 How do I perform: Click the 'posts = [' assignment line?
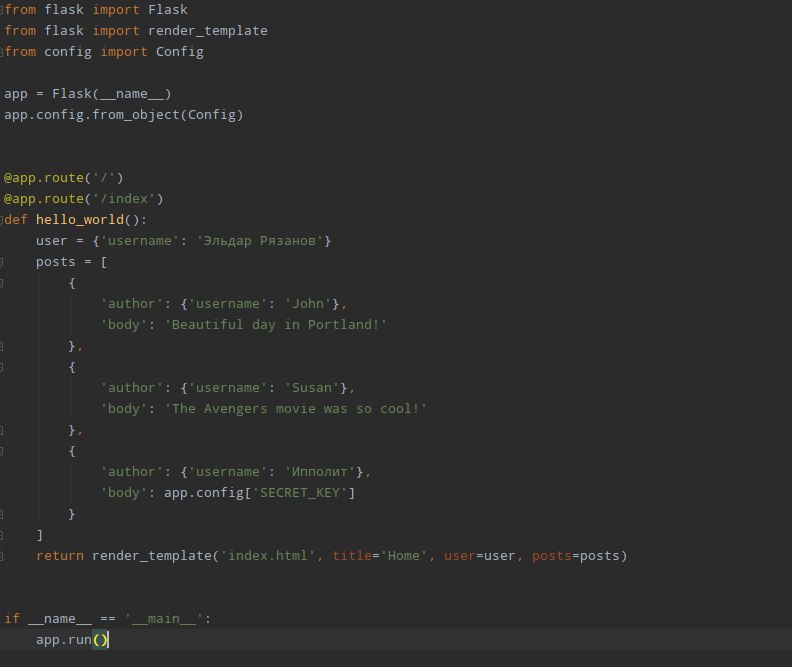(x=71, y=262)
